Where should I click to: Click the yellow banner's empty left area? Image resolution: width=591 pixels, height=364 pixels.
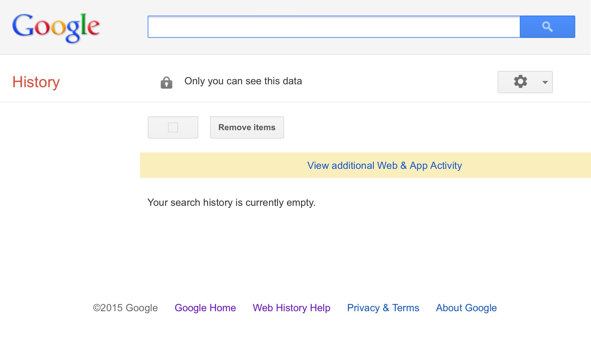(216, 165)
